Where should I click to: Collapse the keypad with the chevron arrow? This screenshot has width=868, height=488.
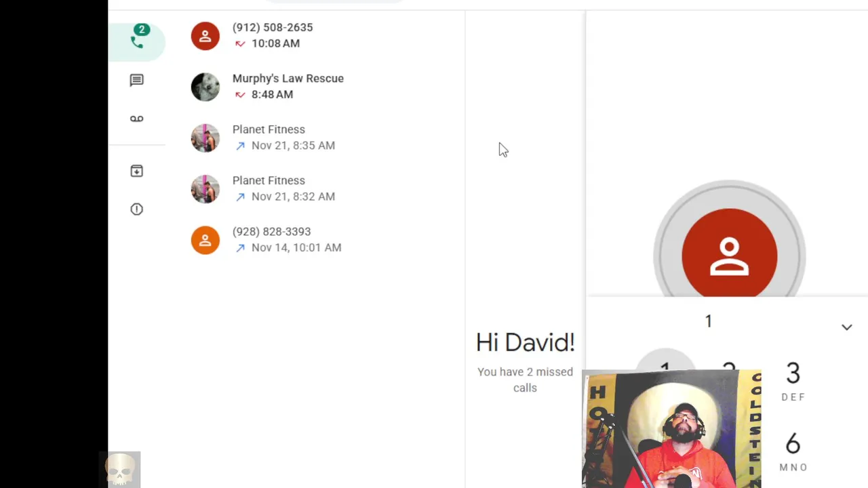coord(846,327)
